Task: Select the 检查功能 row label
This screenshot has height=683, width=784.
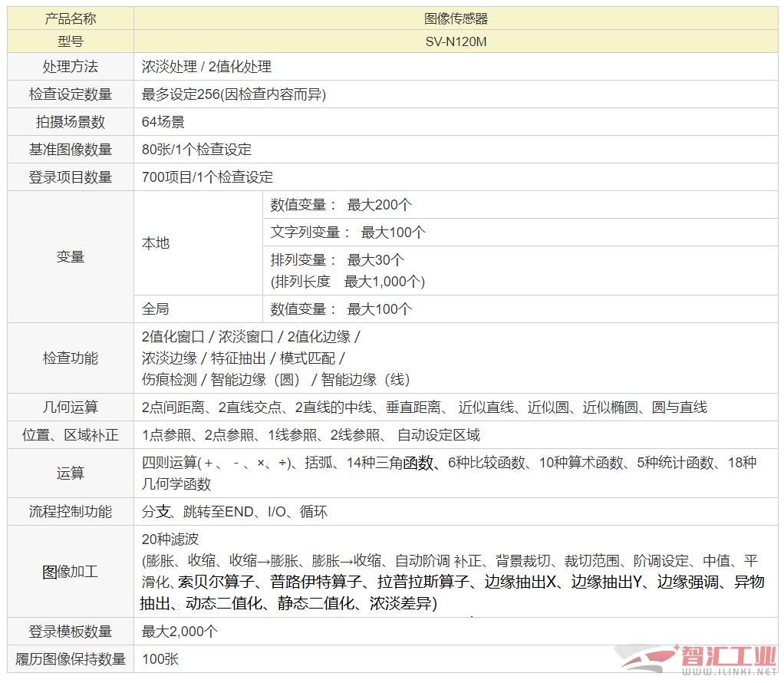Action: (x=71, y=358)
